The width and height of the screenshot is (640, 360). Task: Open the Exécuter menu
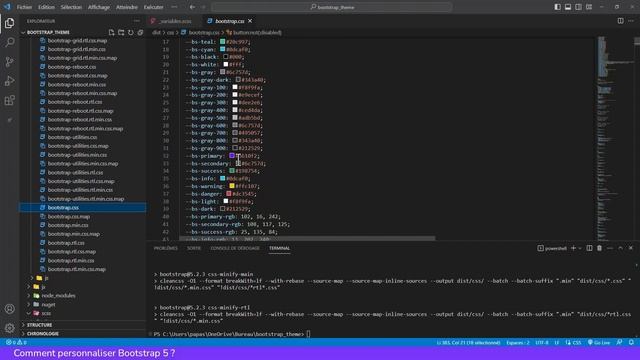pos(153,7)
